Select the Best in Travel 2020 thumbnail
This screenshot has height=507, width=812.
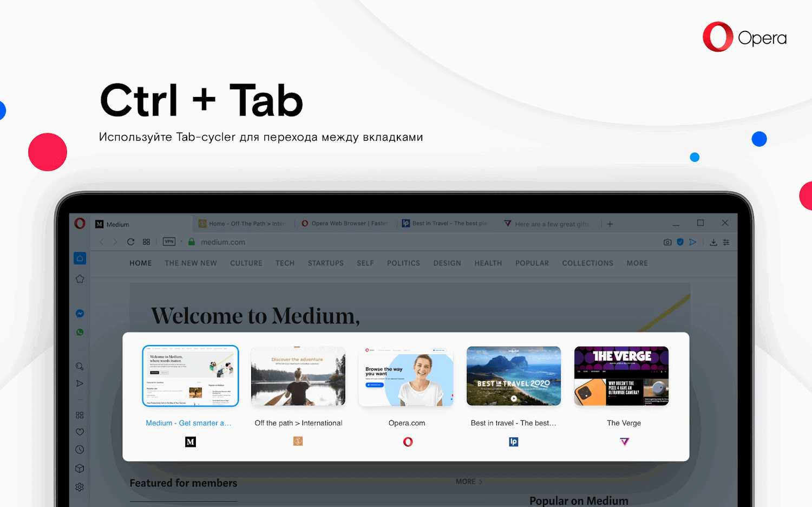coord(514,376)
